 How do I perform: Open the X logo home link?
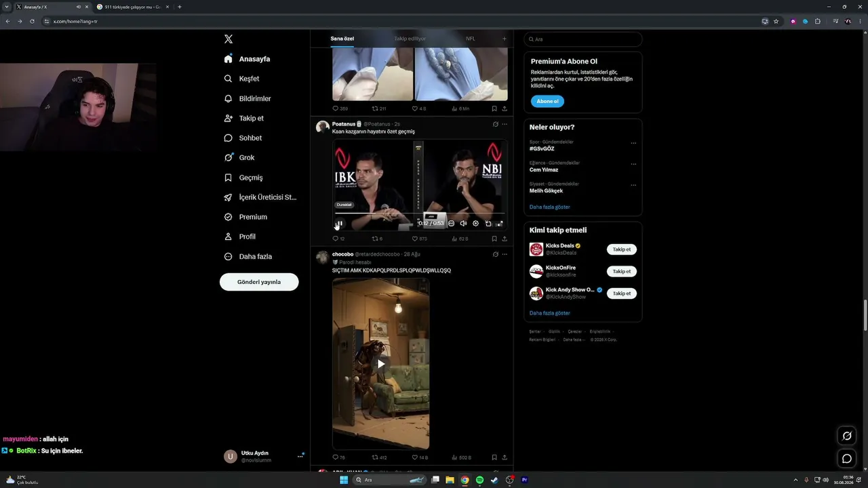point(229,39)
